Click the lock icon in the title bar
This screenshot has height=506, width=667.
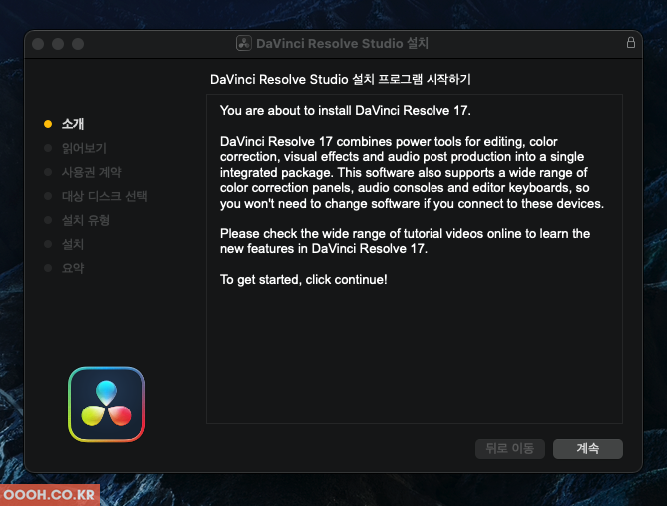pos(631,43)
